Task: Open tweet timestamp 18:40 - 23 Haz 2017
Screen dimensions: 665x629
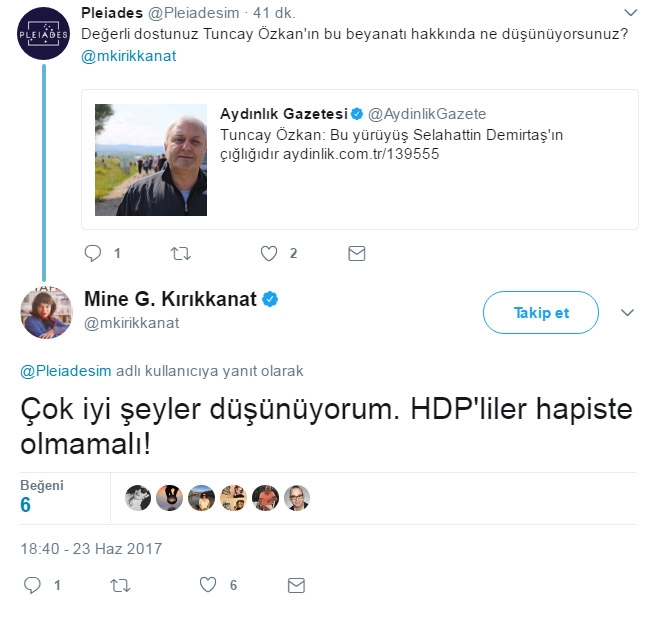Action: [x=91, y=548]
